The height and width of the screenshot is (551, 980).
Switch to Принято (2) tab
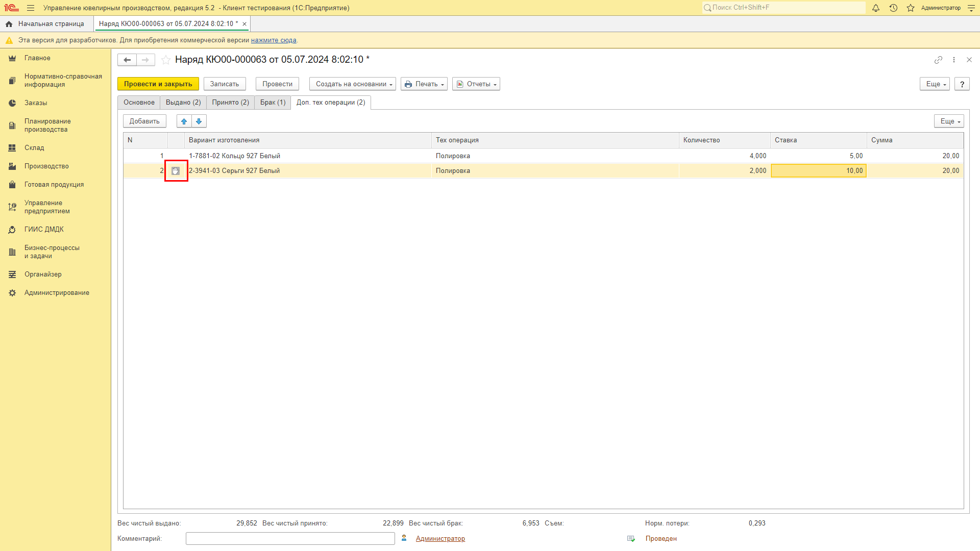pyautogui.click(x=231, y=103)
